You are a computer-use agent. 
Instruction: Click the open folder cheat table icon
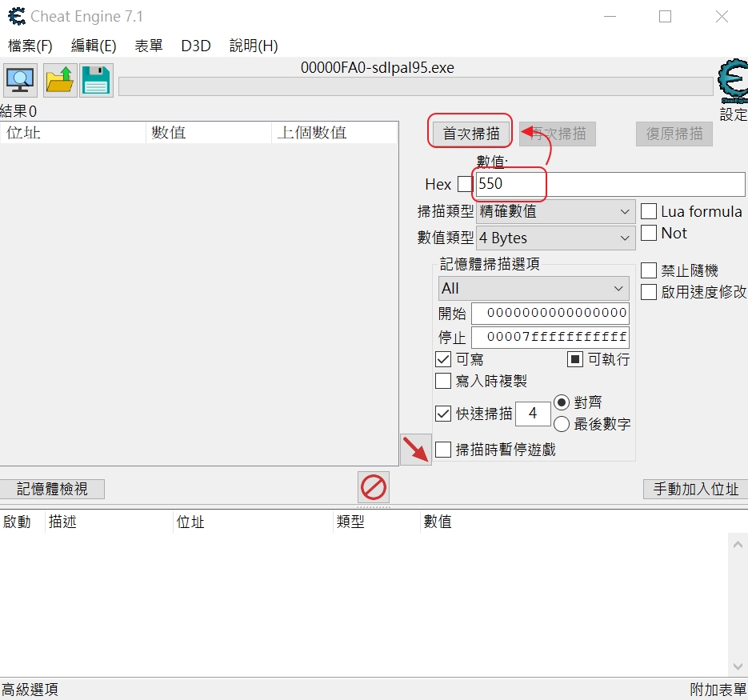tap(60, 80)
